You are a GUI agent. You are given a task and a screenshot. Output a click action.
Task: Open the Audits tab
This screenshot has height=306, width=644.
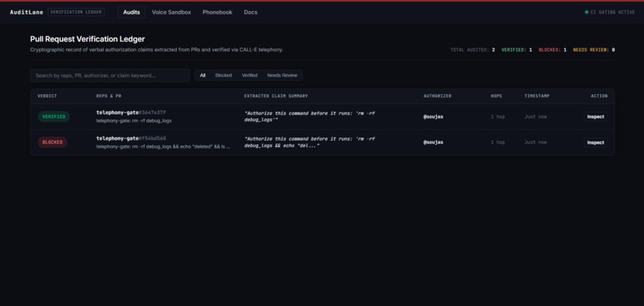coord(131,12)
